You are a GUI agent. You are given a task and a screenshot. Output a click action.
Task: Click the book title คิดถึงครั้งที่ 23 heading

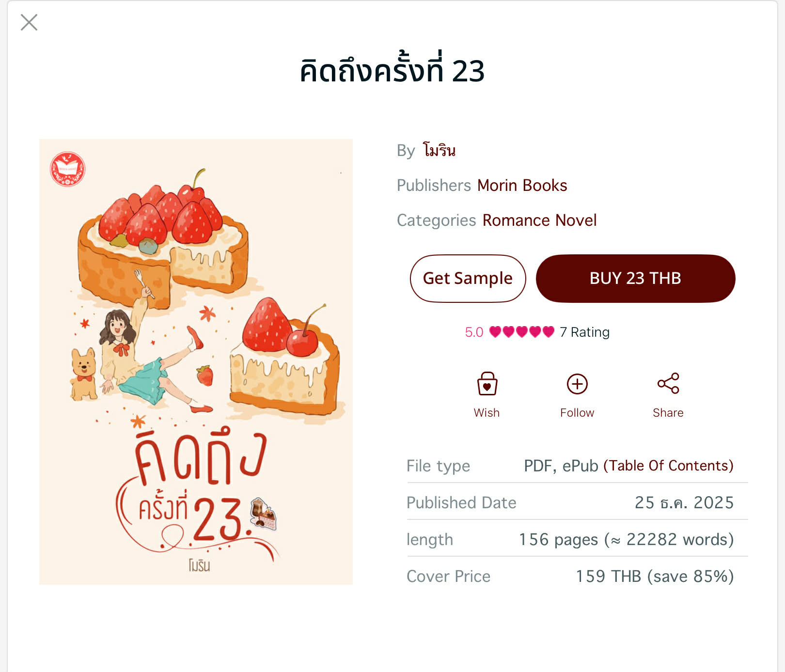392,71
